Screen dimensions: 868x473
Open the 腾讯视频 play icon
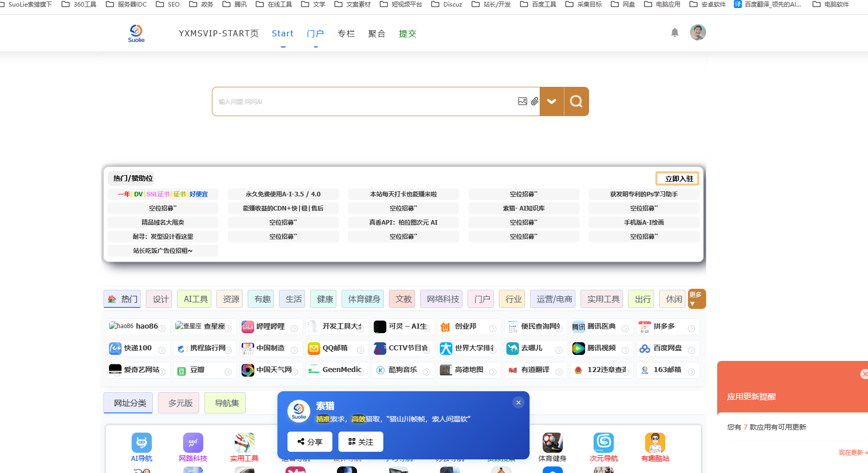click(578, 348)
